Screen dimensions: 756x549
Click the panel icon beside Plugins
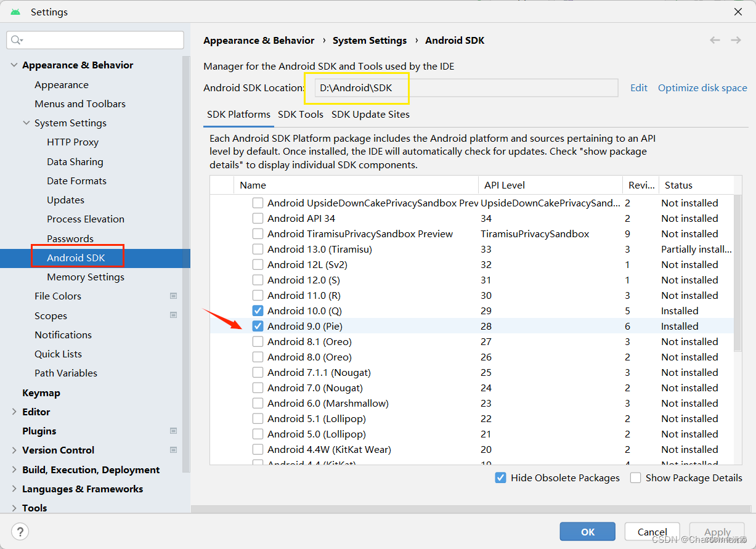coord(174,431)
